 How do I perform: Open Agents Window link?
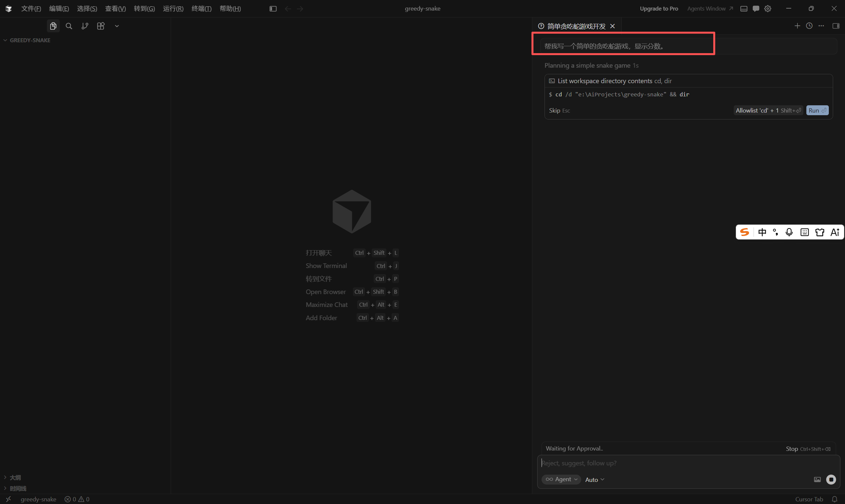click(710, 9)
